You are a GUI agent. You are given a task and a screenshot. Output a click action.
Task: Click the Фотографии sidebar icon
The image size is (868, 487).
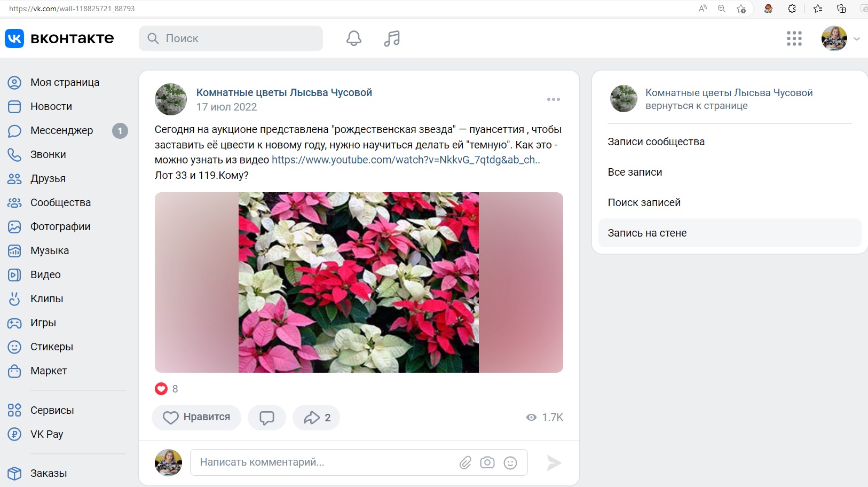pos(14,226)
